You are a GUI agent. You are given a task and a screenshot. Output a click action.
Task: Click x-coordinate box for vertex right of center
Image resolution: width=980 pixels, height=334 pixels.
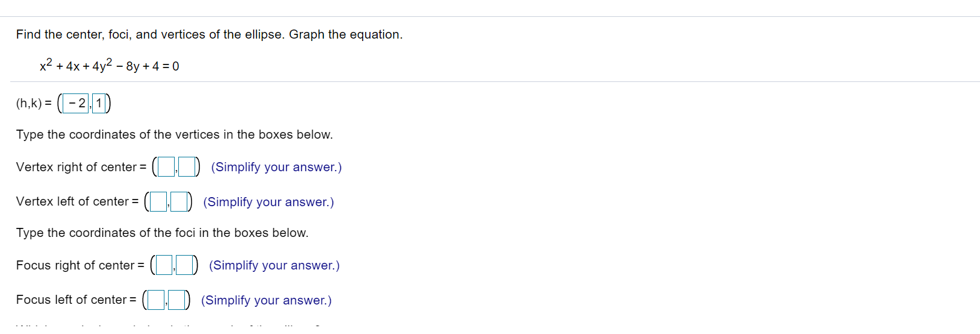166,167
